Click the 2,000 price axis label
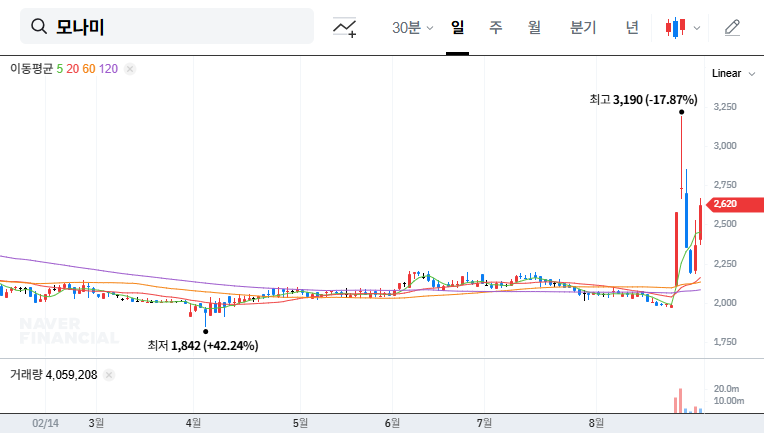The width and height of the screenshot is (764, 433). [x=725, y=303]
